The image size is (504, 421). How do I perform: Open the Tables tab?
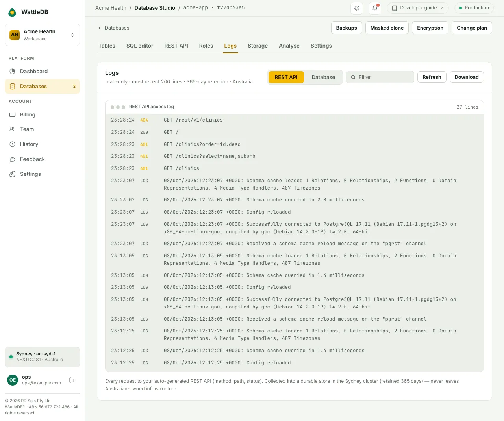[x=107, y=46]
